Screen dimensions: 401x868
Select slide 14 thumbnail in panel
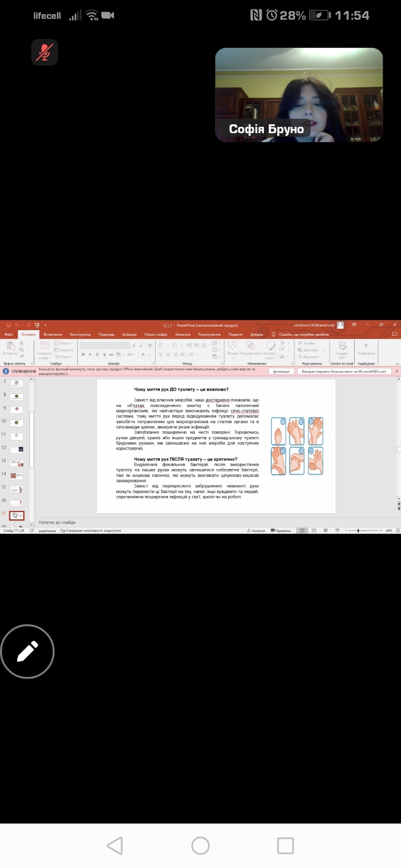pos(17,475)
